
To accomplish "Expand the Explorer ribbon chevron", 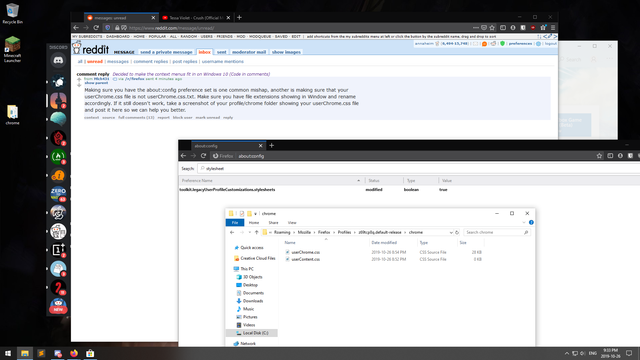I will pyautogui.click(x=524, y=222).
